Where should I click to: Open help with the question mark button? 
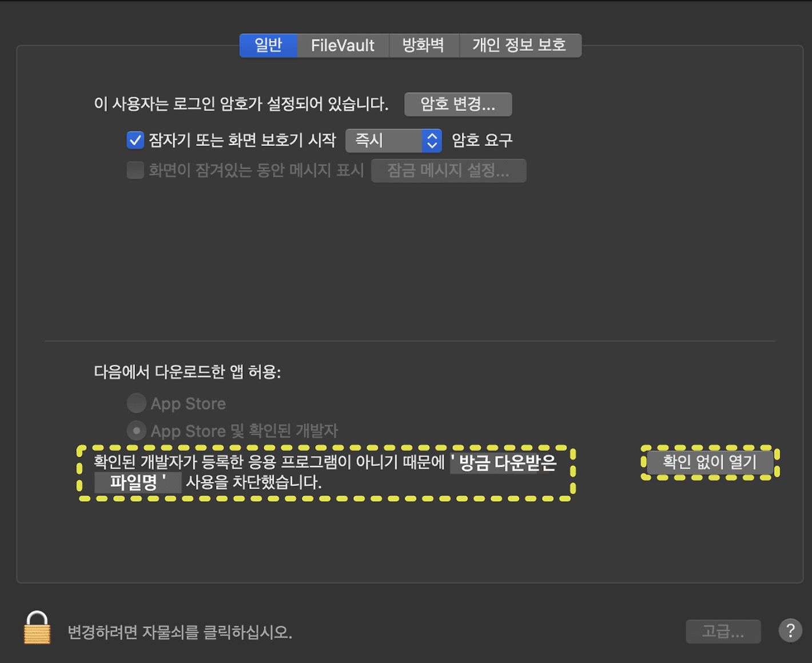(x=790, y=631)
